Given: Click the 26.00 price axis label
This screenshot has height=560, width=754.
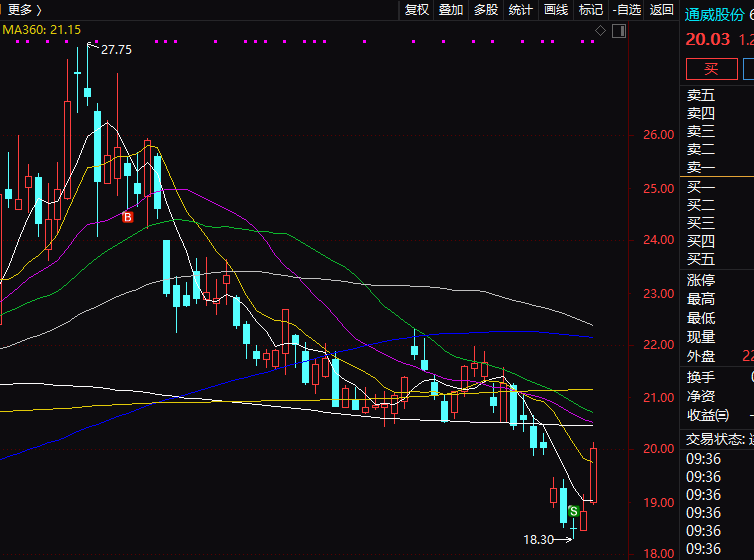Looking at the screenshot, I should (658, 135).
